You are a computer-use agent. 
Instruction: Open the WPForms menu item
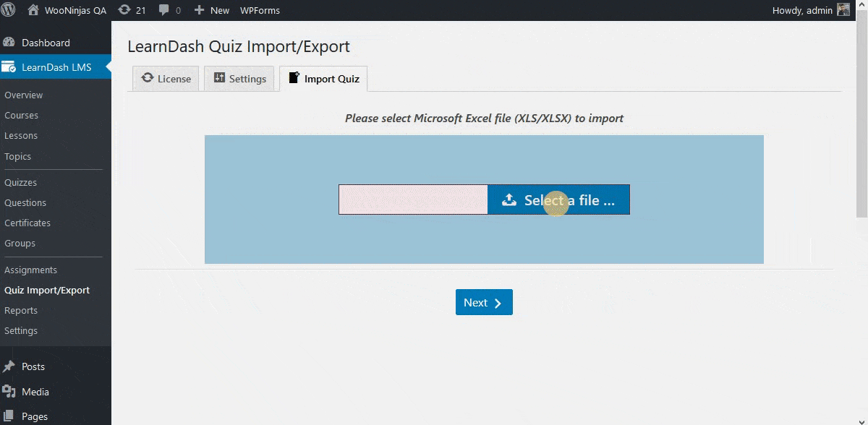tap(260, 10)
